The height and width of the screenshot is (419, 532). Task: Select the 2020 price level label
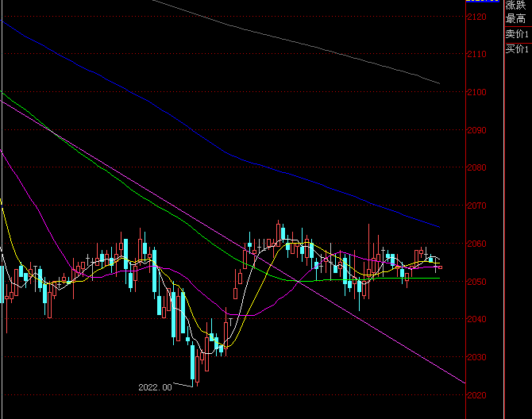pos(476,395)
